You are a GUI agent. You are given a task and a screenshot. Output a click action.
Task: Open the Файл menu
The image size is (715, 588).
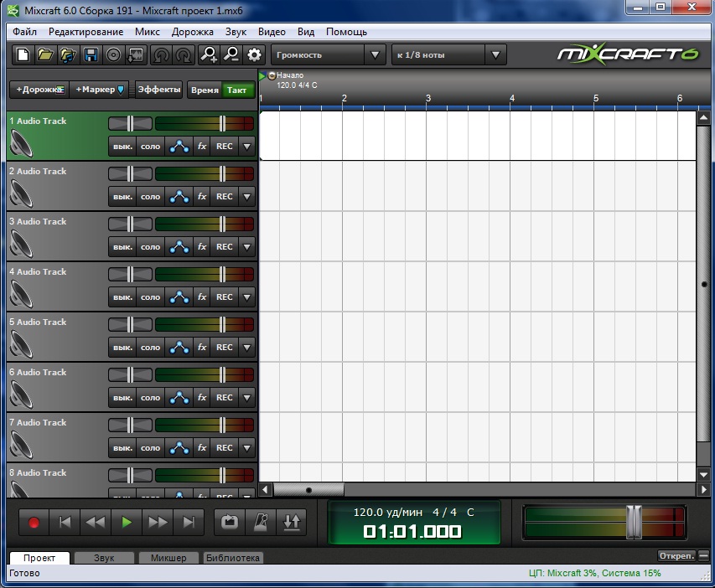24,32
